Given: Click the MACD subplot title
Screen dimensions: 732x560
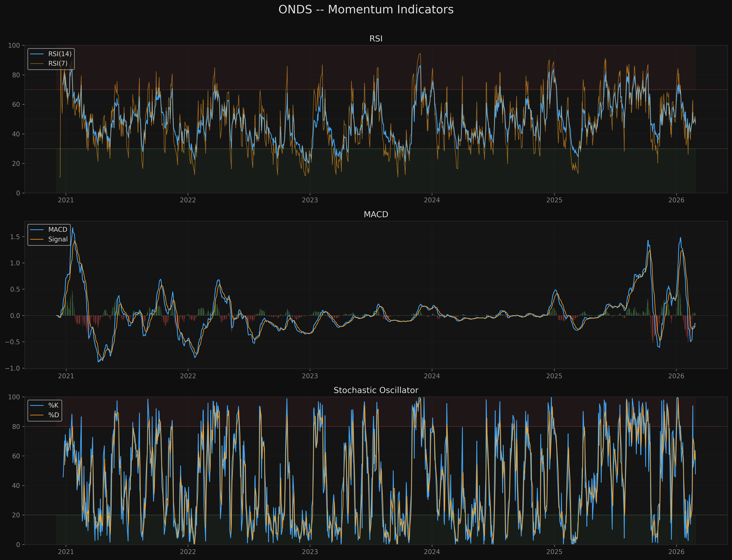Looking at the screenshot, I should [x=376, y=214].
